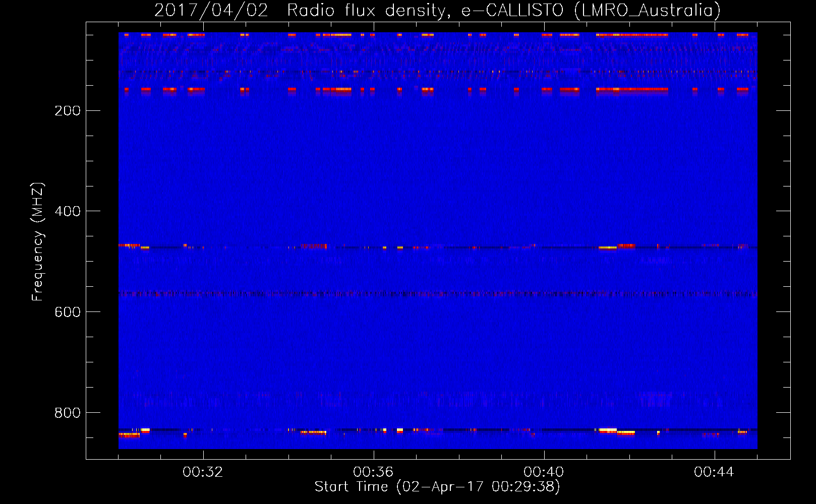Click the 800 frequency tick label
This screenshot has height=504, width=816.
[x=68, y=413]
